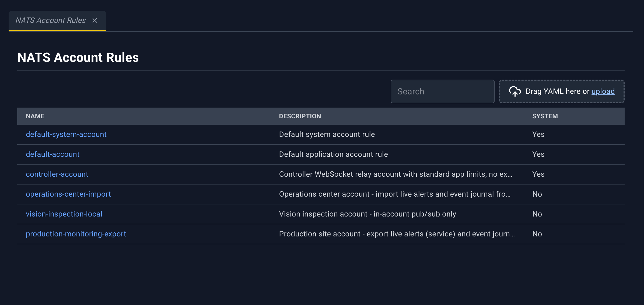Select the Controller WebSocket relay description
Viewport: 644px width, 305px height.
(395, 174)
